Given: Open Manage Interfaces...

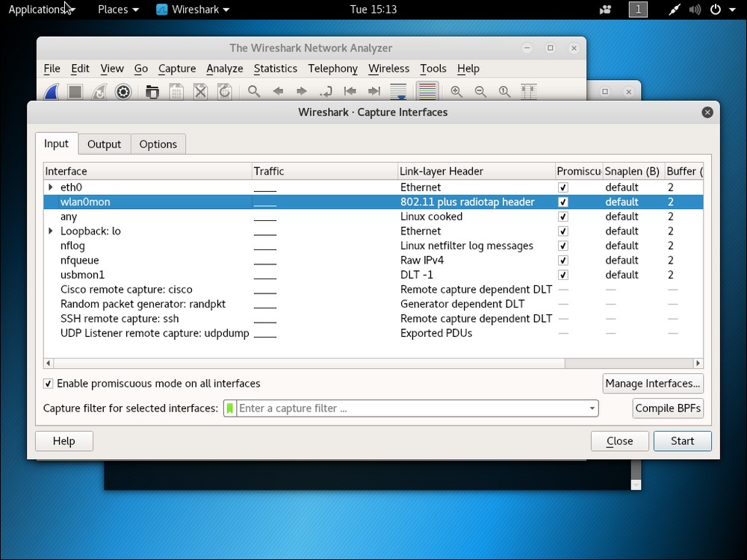Looking at the screenshot, I should (653, 383).
